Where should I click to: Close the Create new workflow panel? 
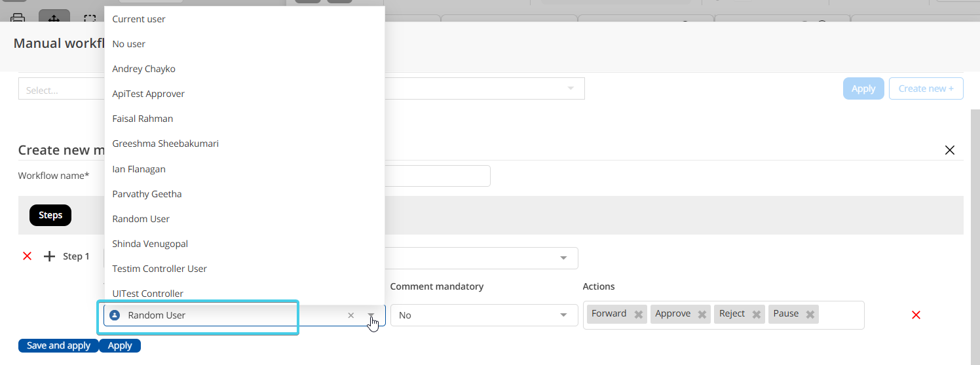950,150
